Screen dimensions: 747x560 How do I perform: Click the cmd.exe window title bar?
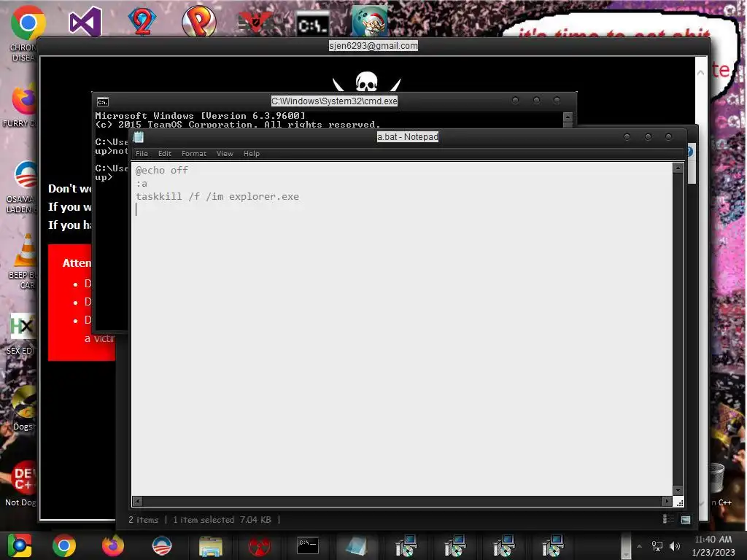pyautogui.click(x=334, y=101)
